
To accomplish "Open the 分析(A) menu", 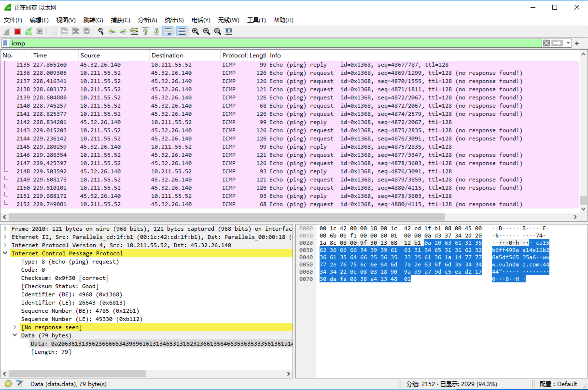I will [147, 20].
